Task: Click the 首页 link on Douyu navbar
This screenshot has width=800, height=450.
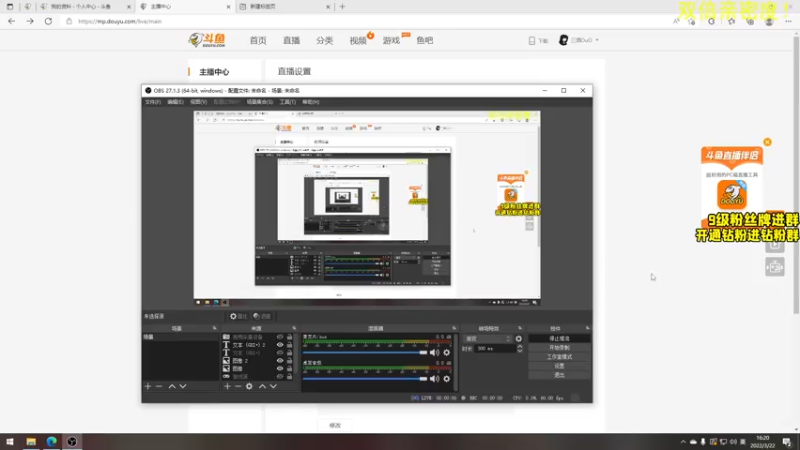Action: [x=258, y=40]
